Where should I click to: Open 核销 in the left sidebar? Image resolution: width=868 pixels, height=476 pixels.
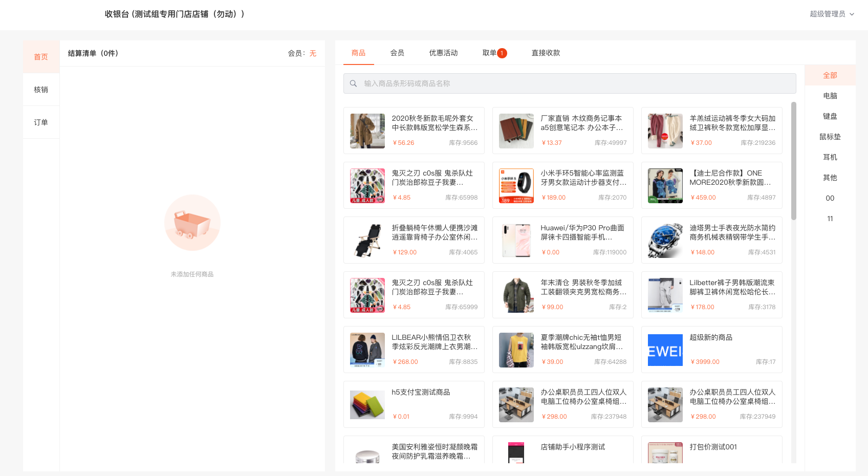[x=41, y=90]
